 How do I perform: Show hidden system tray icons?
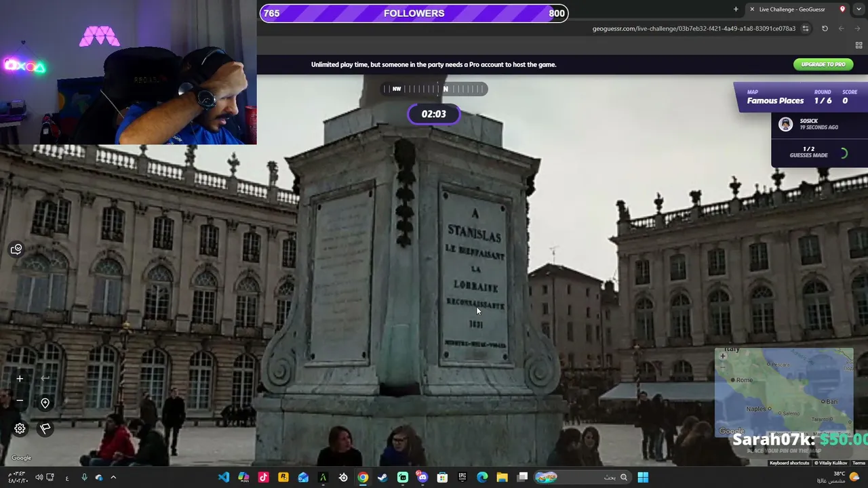coord(113,477)
